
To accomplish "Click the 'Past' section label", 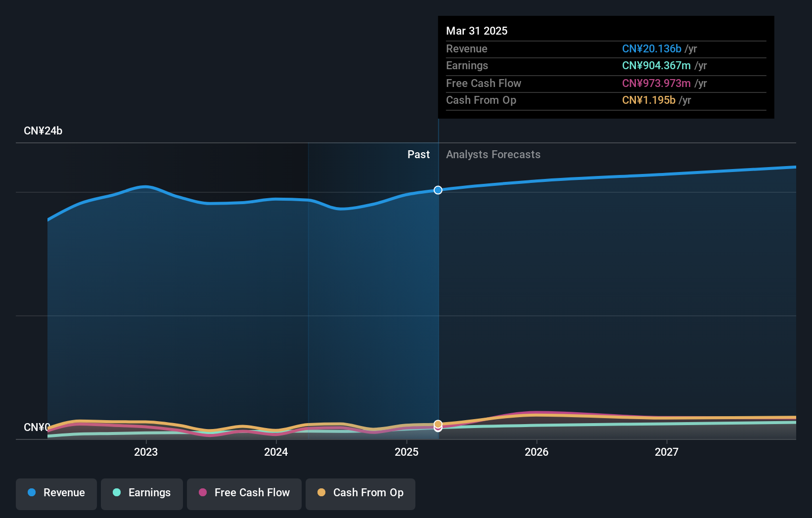I will (x=418, y=155).
